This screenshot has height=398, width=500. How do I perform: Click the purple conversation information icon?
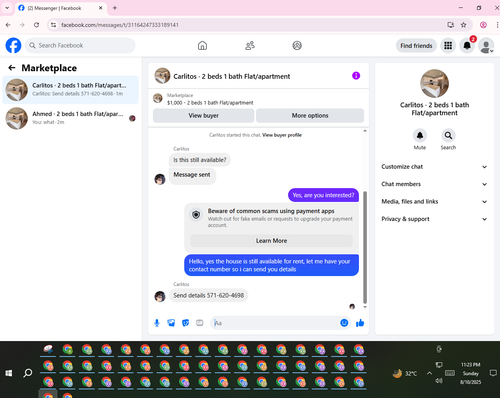pos(356,76)
